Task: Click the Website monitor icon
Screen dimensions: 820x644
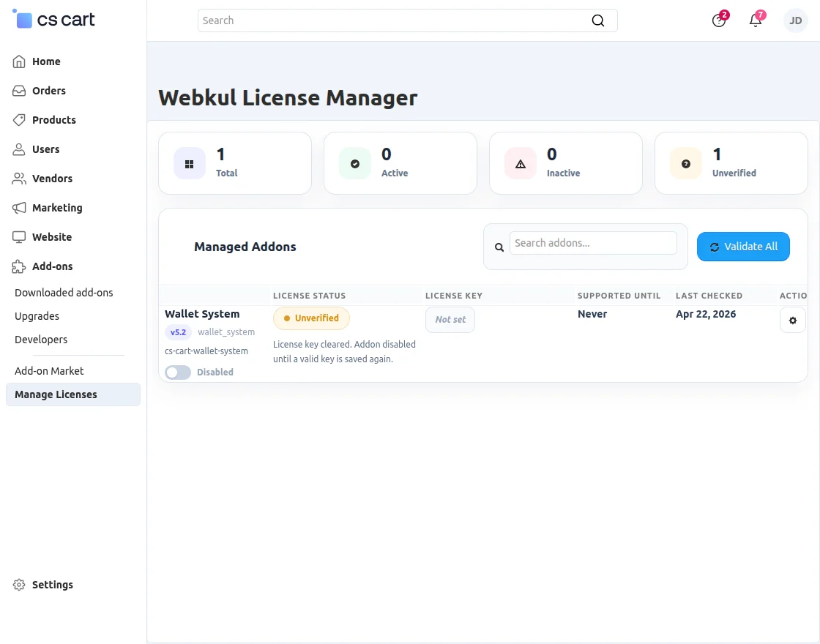Action: (x=18, y=237)
